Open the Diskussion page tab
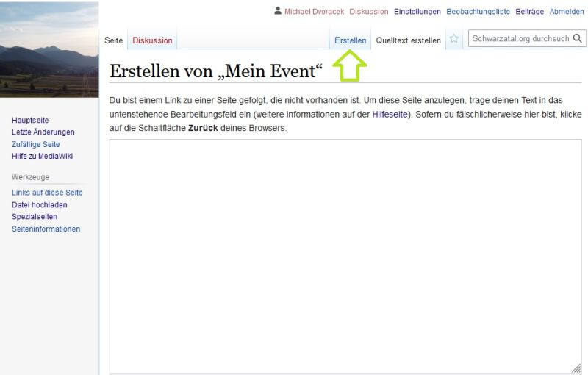 pos(152,40)
